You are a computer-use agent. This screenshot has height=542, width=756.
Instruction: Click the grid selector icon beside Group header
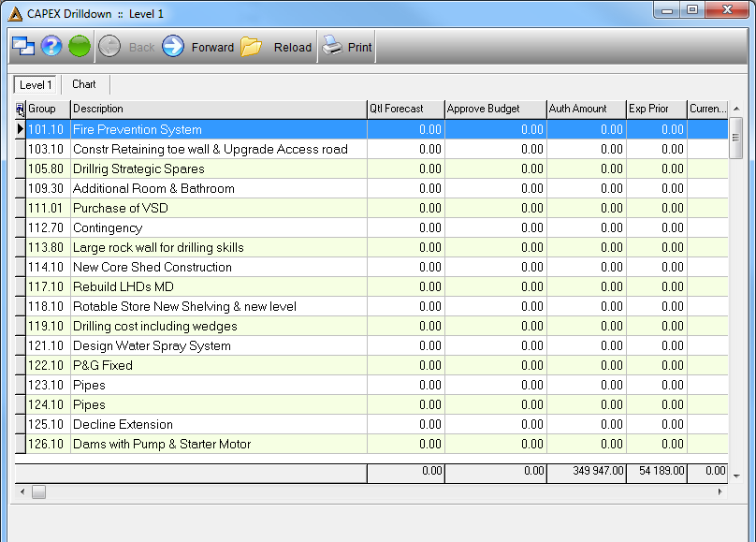tap(20, 109)
